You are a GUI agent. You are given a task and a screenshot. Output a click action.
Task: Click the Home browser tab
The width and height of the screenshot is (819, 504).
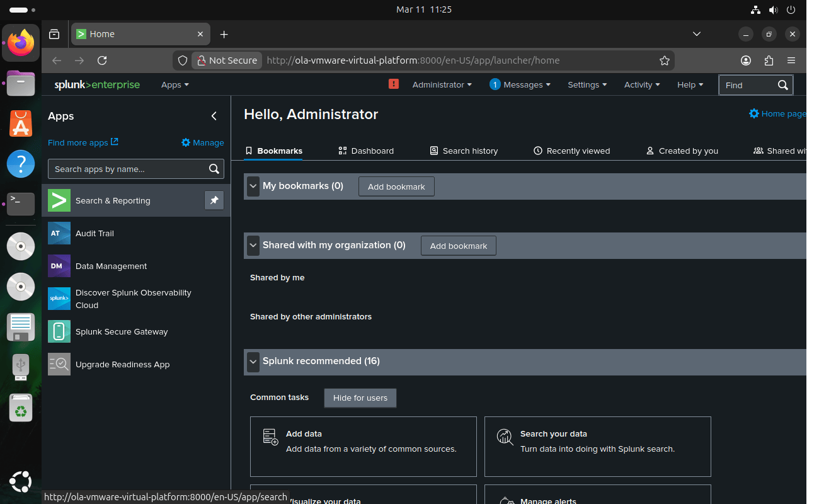(140, 34)
